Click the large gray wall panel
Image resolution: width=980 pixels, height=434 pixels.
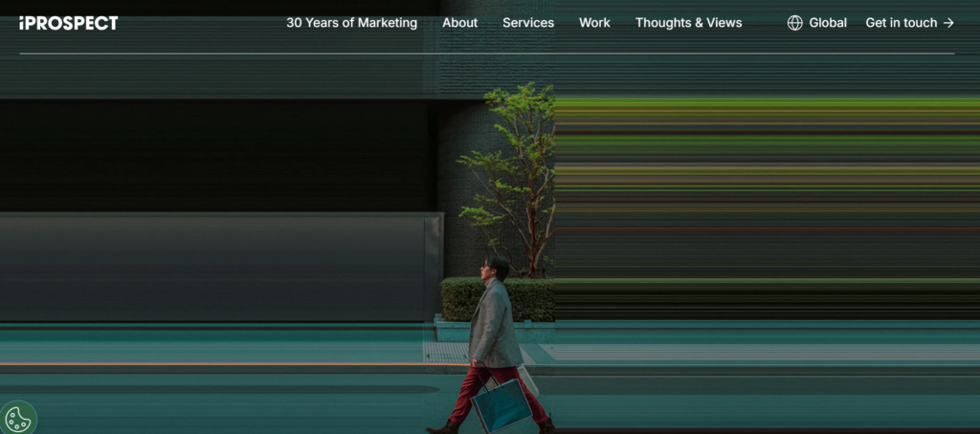(221, 267)
